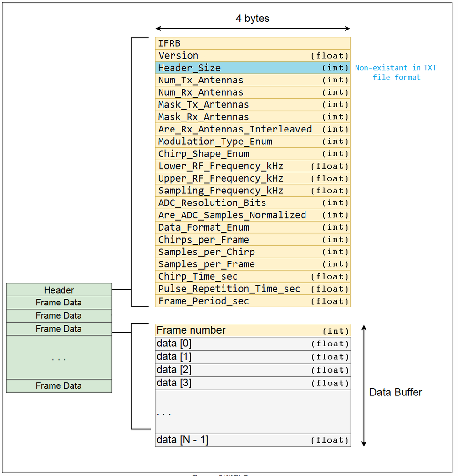Select the IFRB header row
Screen dimensions: 458x476
[x=253, y=43]
